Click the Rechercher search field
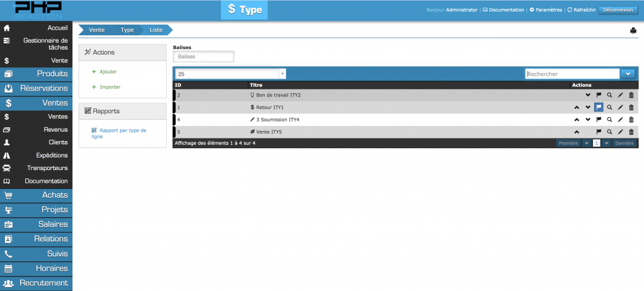 pos(572,74)
